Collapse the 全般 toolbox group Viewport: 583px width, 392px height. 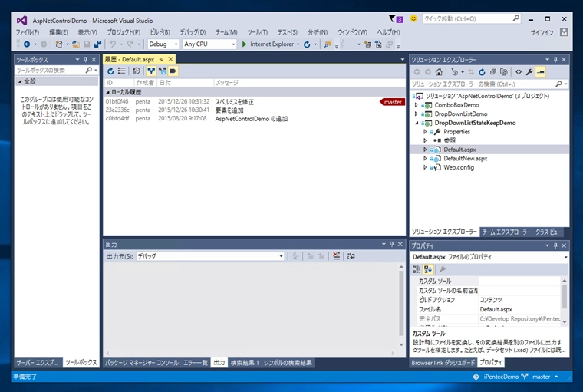20,81
